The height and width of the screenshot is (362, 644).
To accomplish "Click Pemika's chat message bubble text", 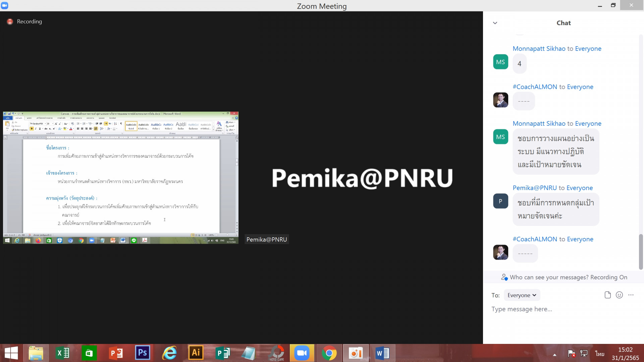I will click(x=556, y=209).
